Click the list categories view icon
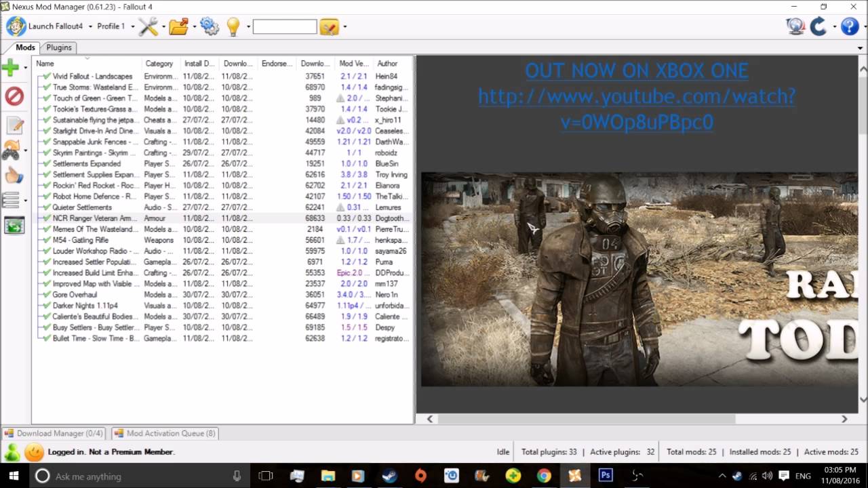The image size is (868, 488). point(10,200)
